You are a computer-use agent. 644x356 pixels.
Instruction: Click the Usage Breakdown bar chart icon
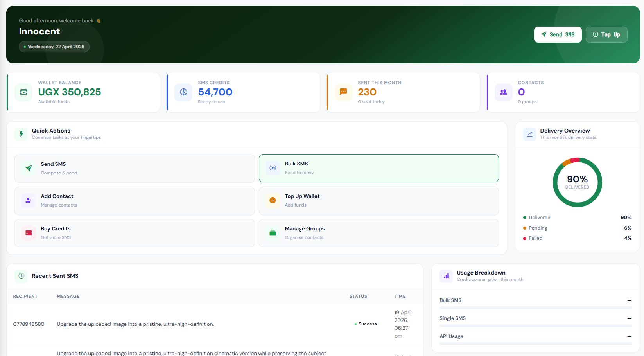click(446, 276)
